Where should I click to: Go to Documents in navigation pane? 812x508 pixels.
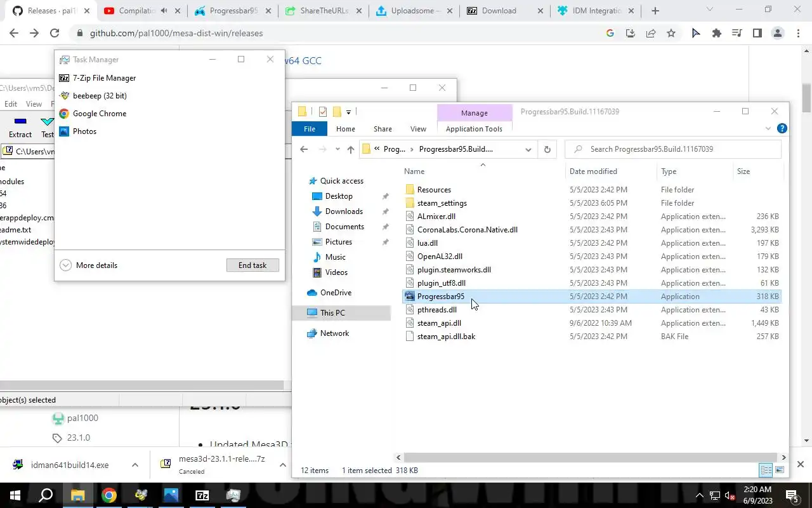point(344,227)
